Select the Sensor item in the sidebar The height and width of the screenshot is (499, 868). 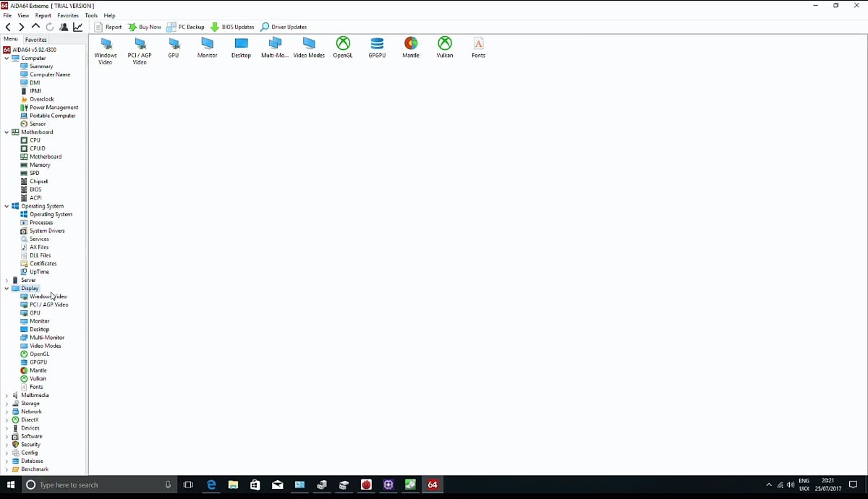(35, 124)
